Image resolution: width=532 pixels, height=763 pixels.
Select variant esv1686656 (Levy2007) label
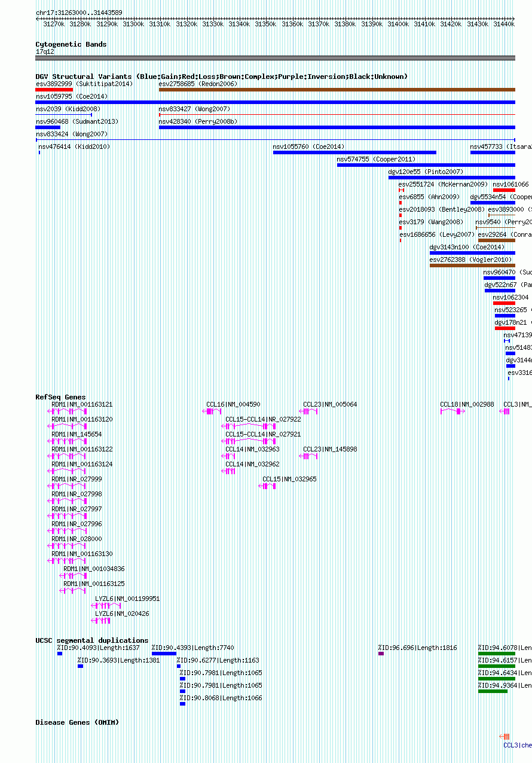tap(436, 234)
